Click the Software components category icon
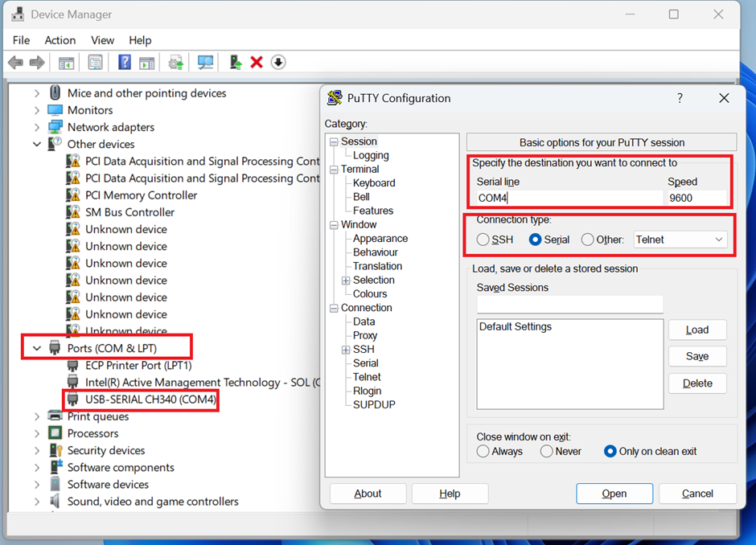 [56, 467]
